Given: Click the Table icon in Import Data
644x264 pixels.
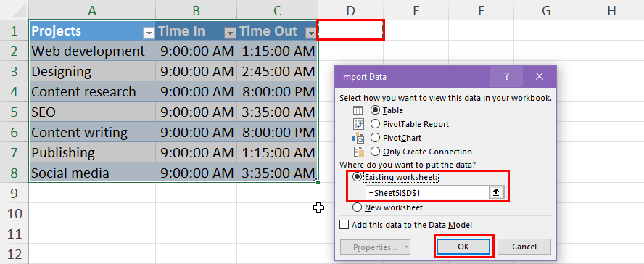Looking at the screenshot, I should tap(358, 110).
